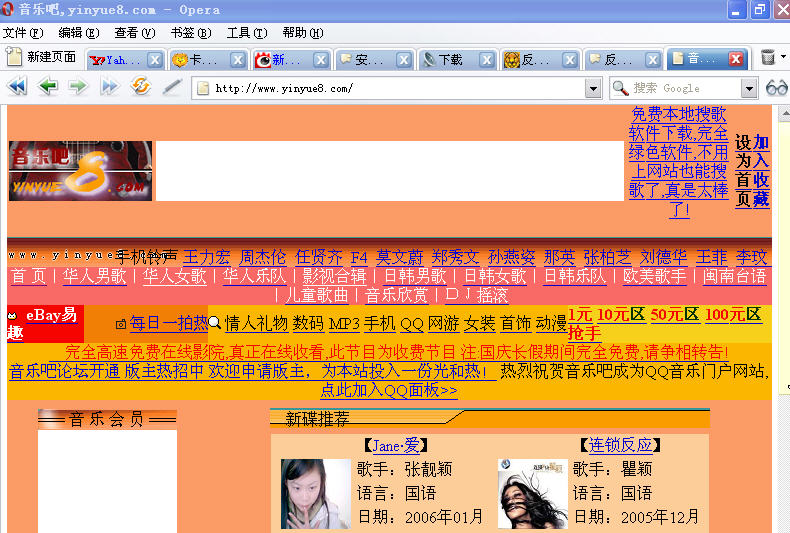This screenshot has width=790, height=533.
Task: Open the 任贤齐 artist link
Action: (x=319, y=257)
